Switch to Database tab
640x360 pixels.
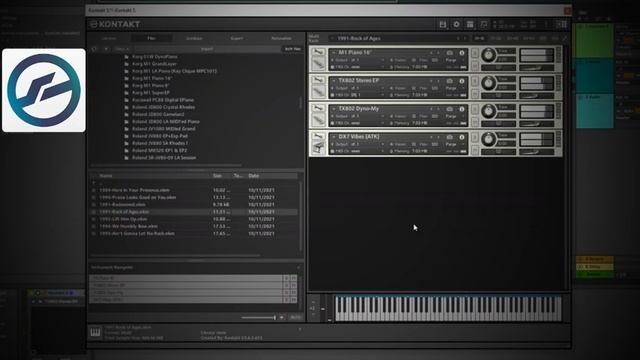pos(194,38)
